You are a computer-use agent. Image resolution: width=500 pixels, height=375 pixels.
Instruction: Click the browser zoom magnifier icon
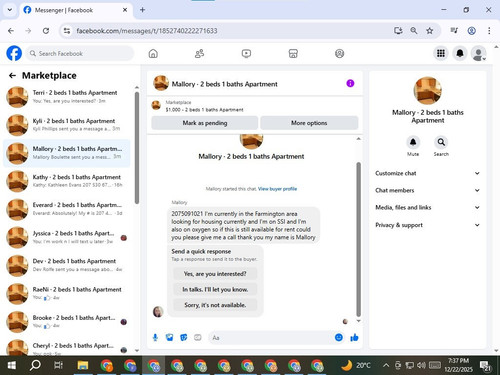414,31
